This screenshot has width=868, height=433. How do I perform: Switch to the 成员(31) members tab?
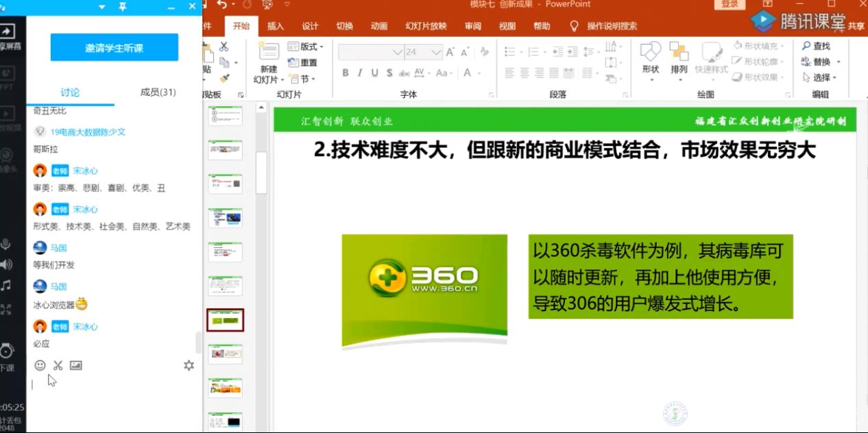click(x=158, y=92)
